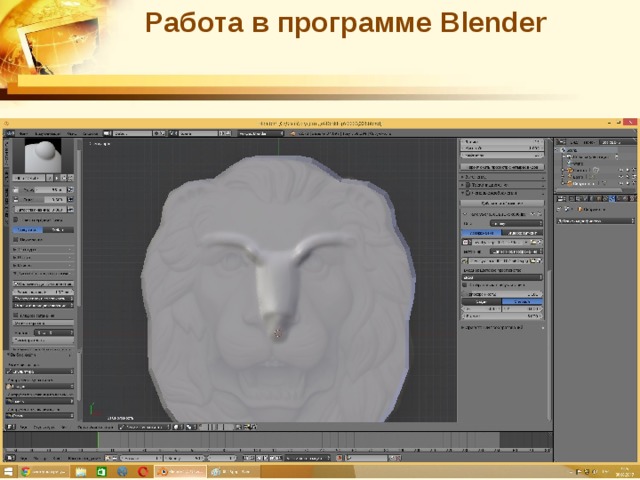This screenshot has width=640, height=480.
Task: Select the active blue Add brush direction button
Action: [27, 230]
